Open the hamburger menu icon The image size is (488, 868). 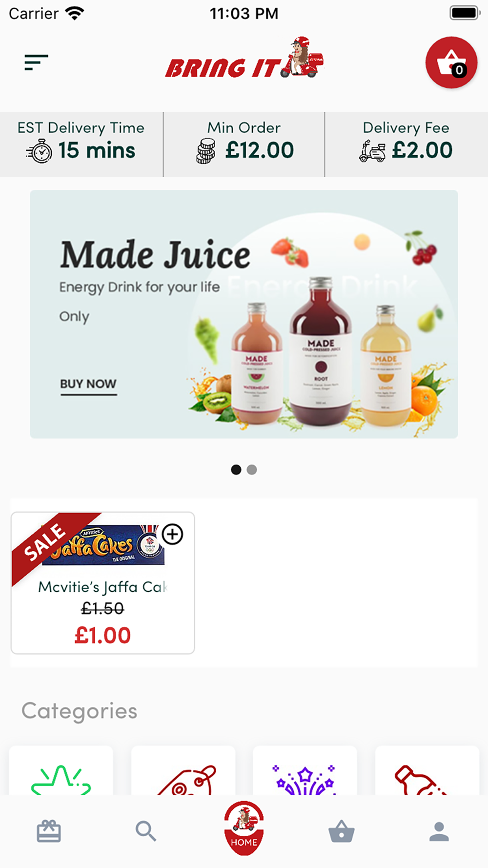click(37, 62)
